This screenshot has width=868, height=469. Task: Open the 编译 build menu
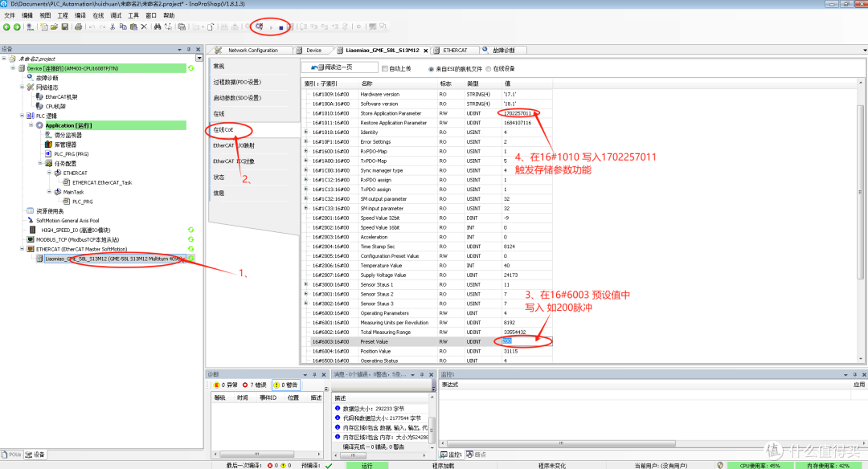(80, 15)
